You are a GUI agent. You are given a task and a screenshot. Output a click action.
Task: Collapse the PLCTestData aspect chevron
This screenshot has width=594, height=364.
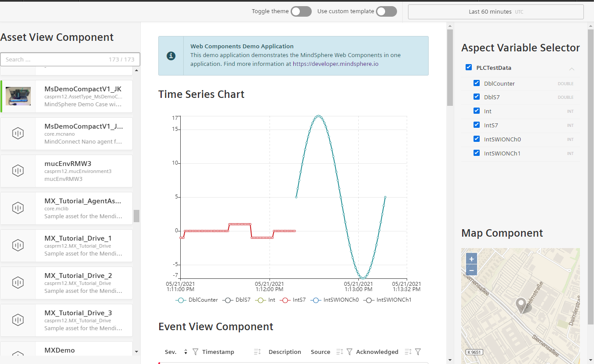[x=572, y=69]
